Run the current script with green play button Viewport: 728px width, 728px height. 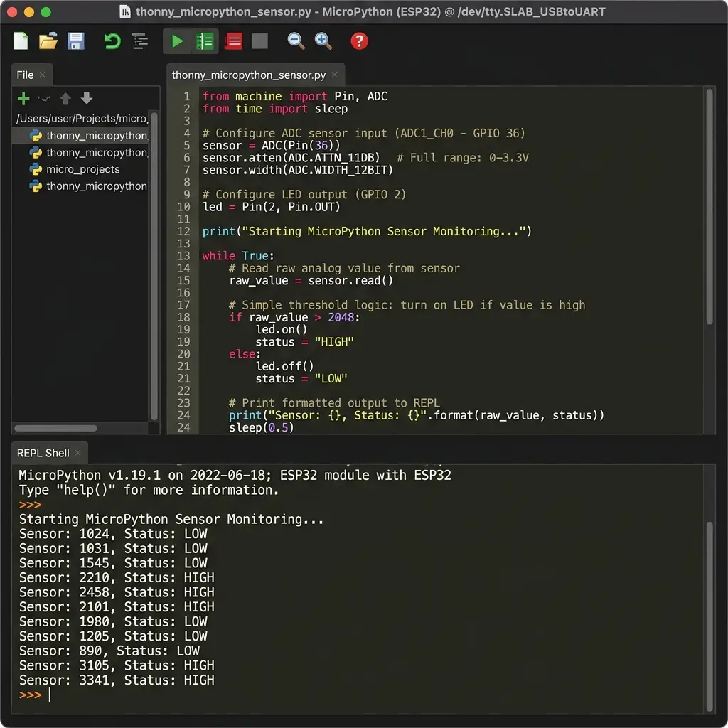(x=177, y=41)
